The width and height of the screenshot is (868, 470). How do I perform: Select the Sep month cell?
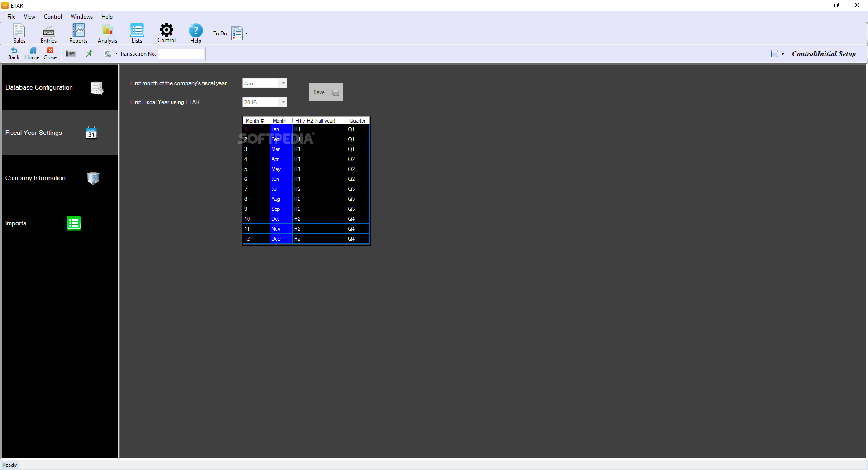[281, 209]
